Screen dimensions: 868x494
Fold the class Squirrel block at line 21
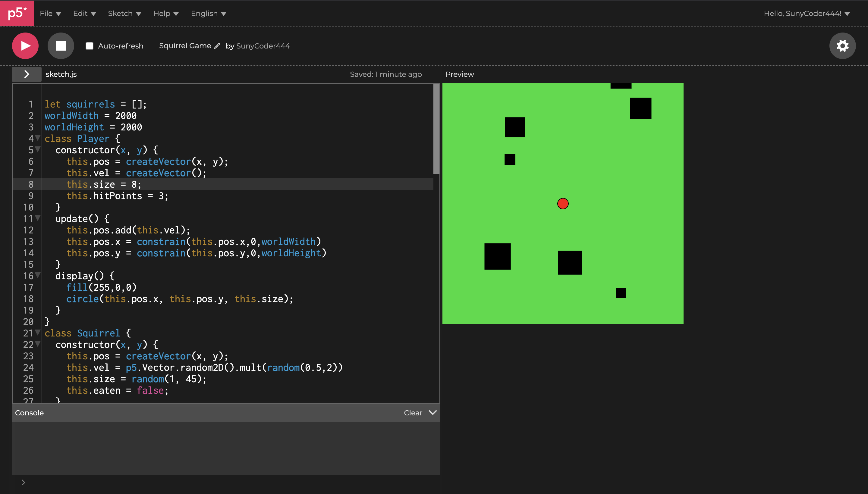point(38,332)
